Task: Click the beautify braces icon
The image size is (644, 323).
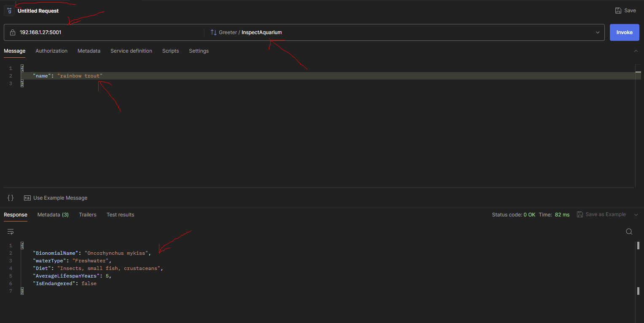Action: tap(11, 198)
